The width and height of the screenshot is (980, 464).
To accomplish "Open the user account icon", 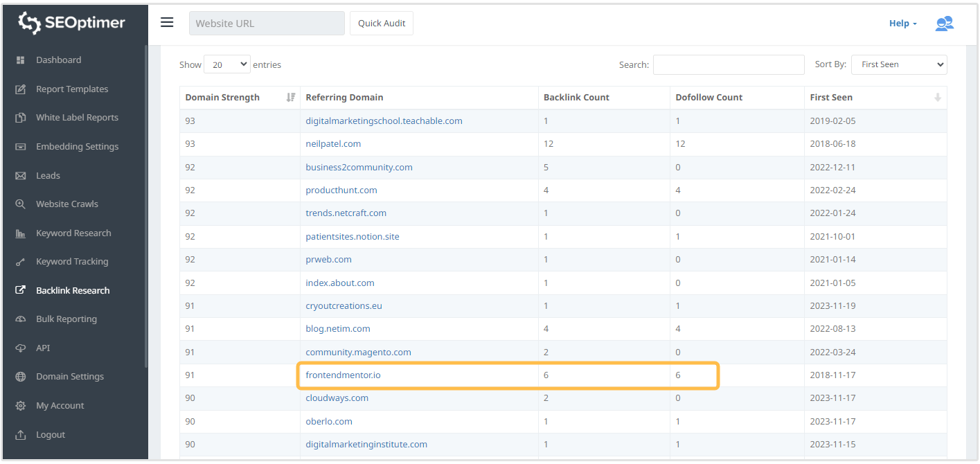I will click(x=944, y=24).
